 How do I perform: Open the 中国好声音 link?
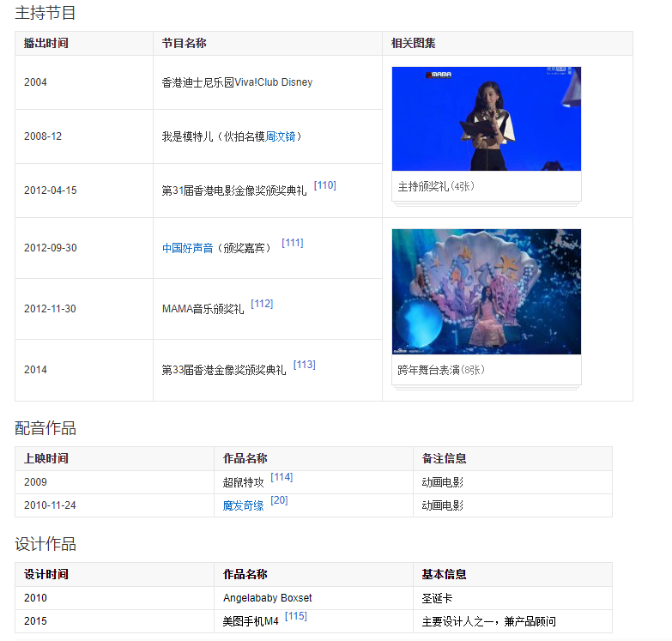(187, 248)
